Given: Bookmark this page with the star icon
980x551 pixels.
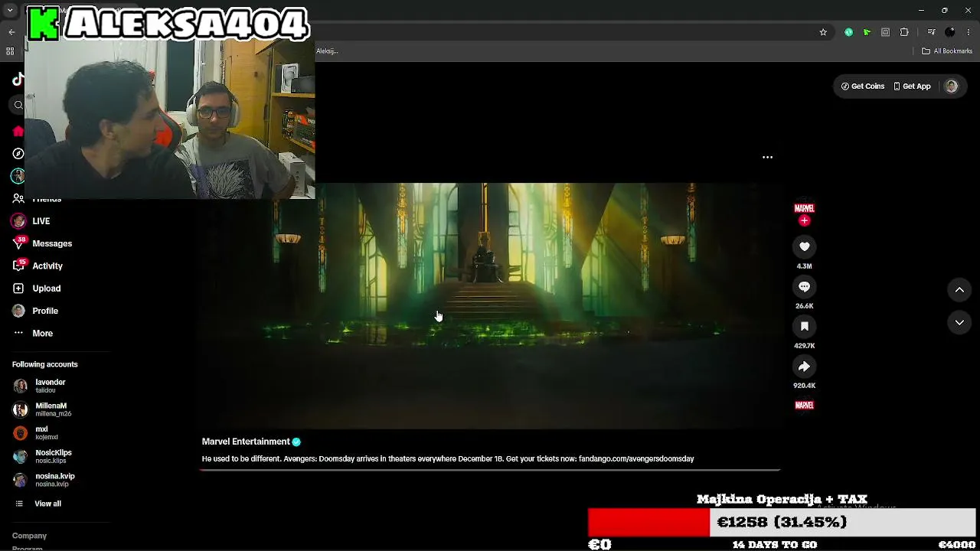Looking at the screenshot, I should (823, 32).
